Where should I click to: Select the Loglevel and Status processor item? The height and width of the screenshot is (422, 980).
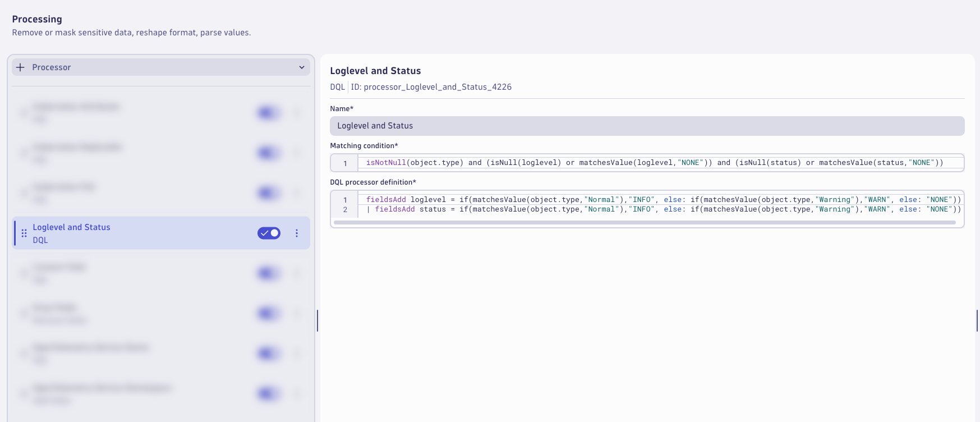(x=162, y=233)
